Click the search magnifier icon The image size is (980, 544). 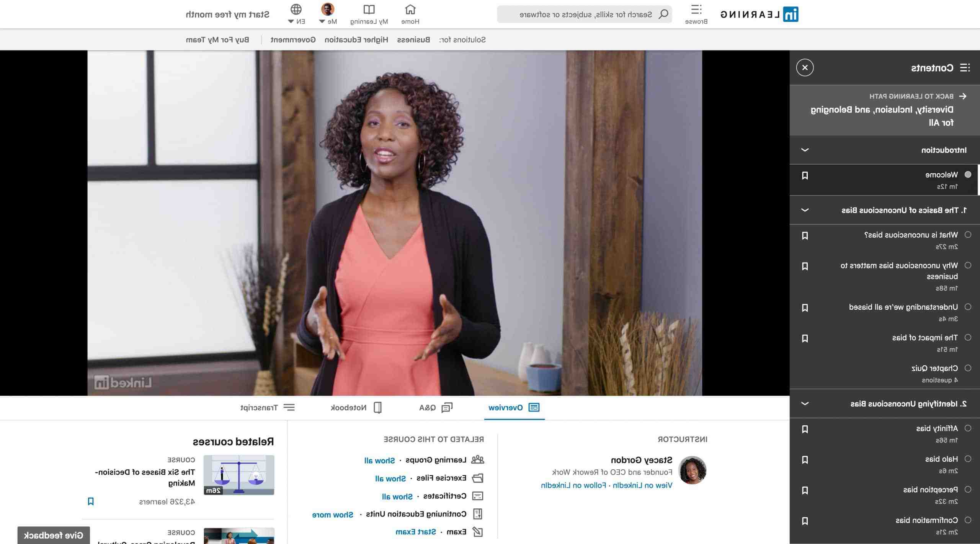point(663,14)
